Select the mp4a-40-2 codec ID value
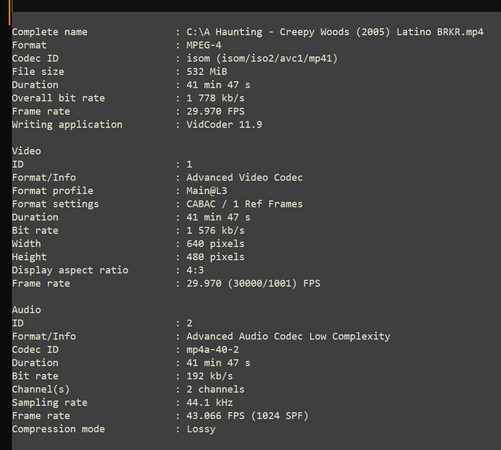This screenshot has width=501, height=450. pos(212,350)
